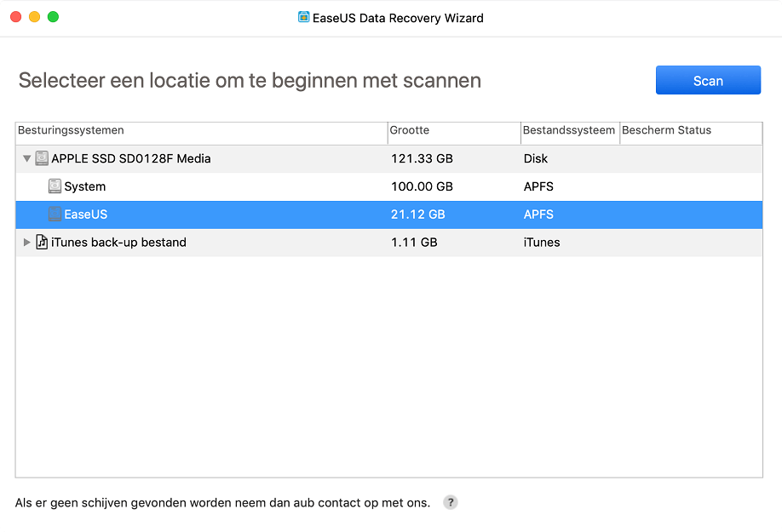This screenshot has height=532, width=782.
Task: Click the red close window button
Action: pyautogui.click(x=16, y=17)
